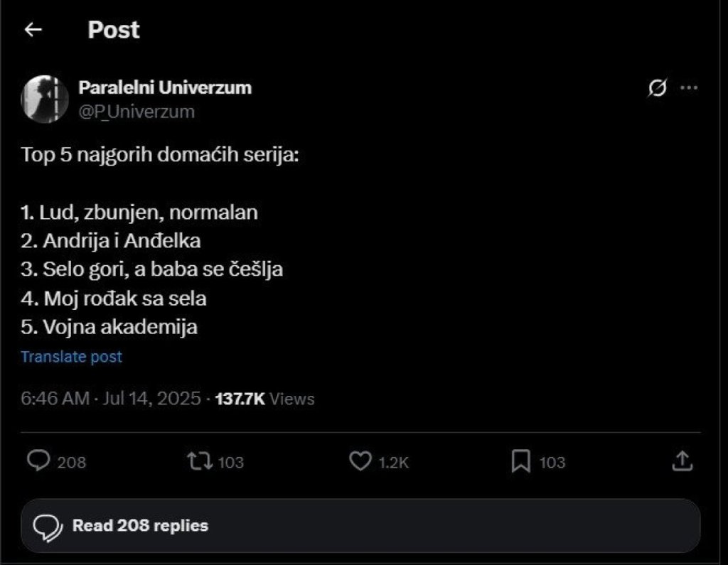The image size is (728, 565).
Task: Click the share upload icon
Action: [682, 461]
